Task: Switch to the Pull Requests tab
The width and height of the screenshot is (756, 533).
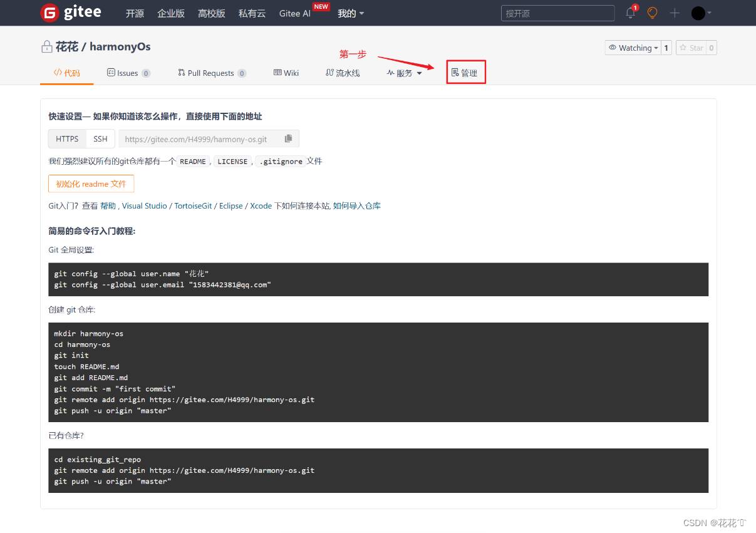Action: pyautogui.click(x=212, y=73)
